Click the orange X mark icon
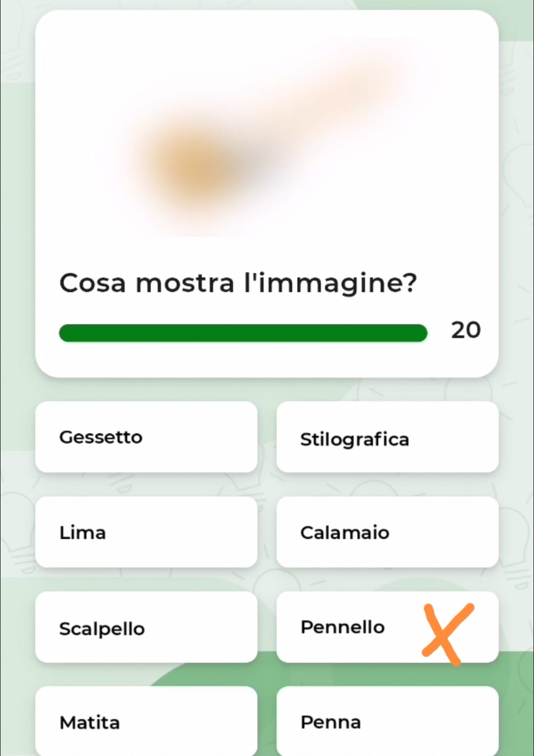 (x=447, y=633)
